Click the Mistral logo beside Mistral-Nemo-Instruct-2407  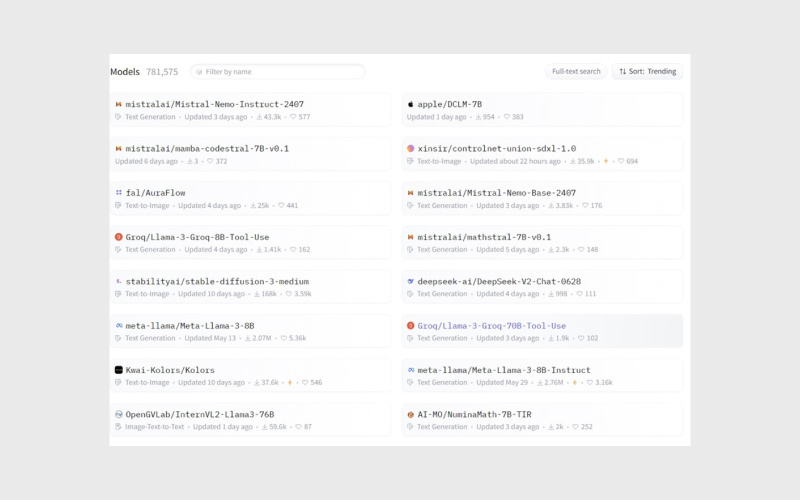(118, 104)
